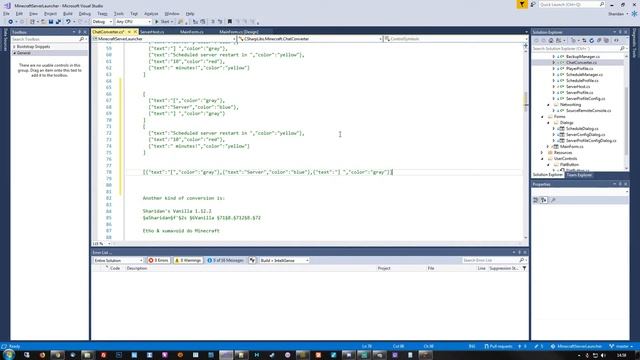Select ChatConverter.cs in Solution Explorer
Screen dimensions: 640x360
581,62
